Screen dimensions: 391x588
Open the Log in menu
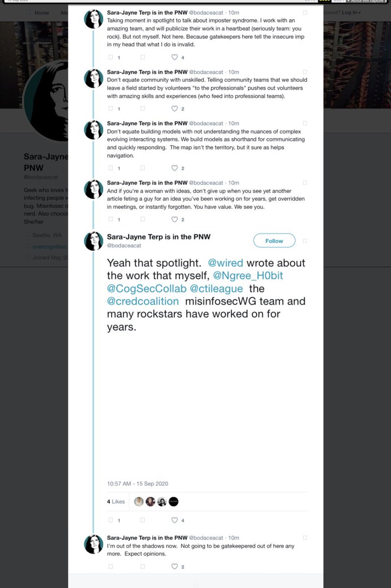(350, 12)
